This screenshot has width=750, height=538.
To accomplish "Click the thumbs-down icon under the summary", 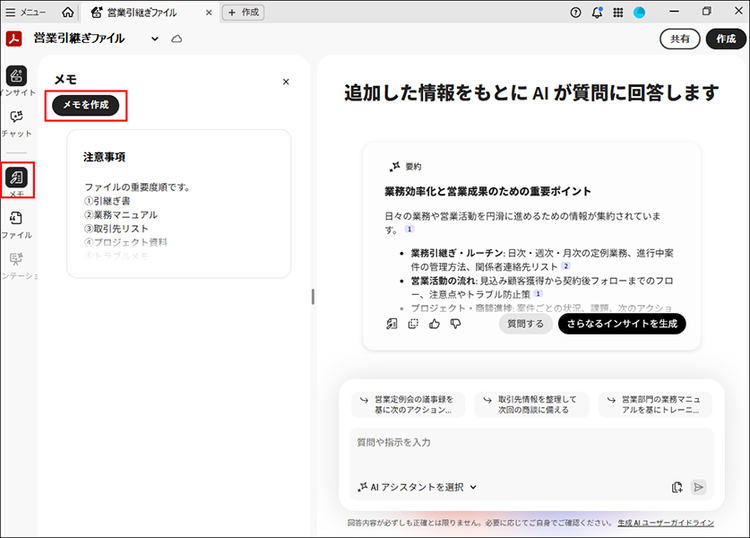I will (456, 324).
